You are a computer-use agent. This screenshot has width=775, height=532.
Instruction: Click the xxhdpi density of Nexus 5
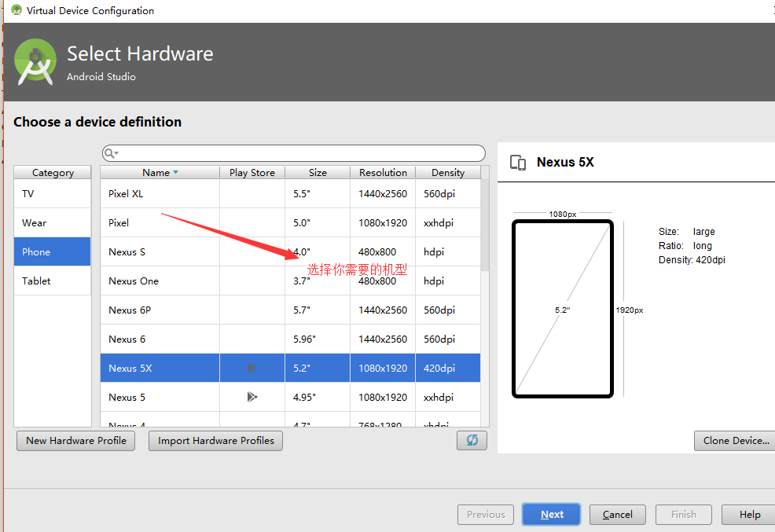click(439, 398)
